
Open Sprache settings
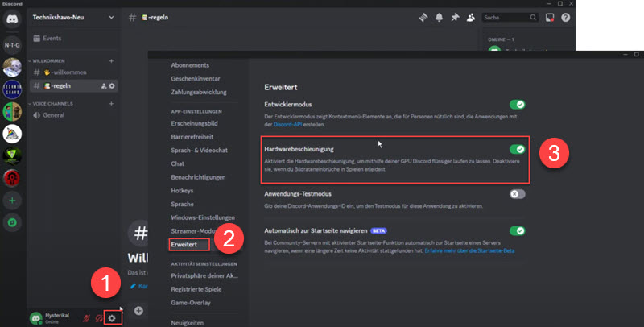(183, 204)
